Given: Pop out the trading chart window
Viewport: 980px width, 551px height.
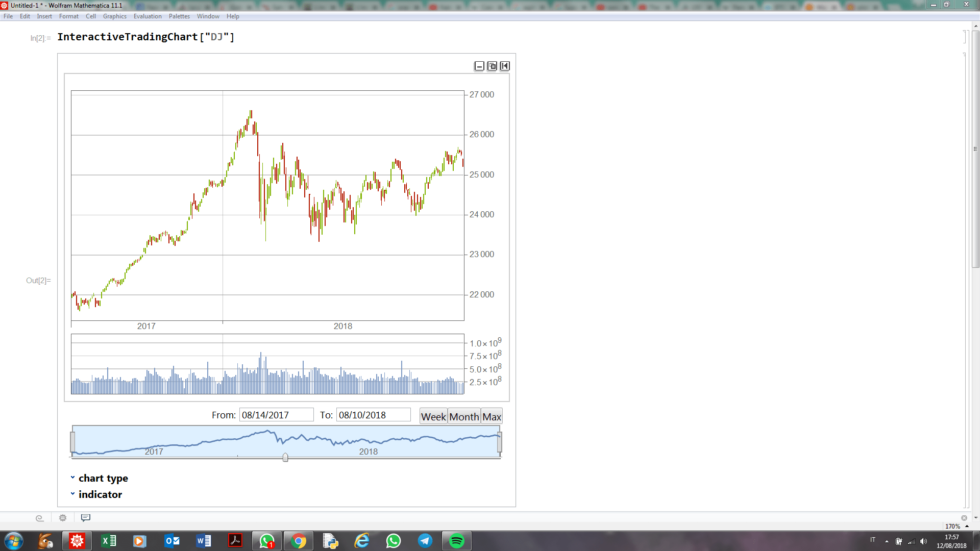Looking at the screenshot, I should click(x=492, y=66).
